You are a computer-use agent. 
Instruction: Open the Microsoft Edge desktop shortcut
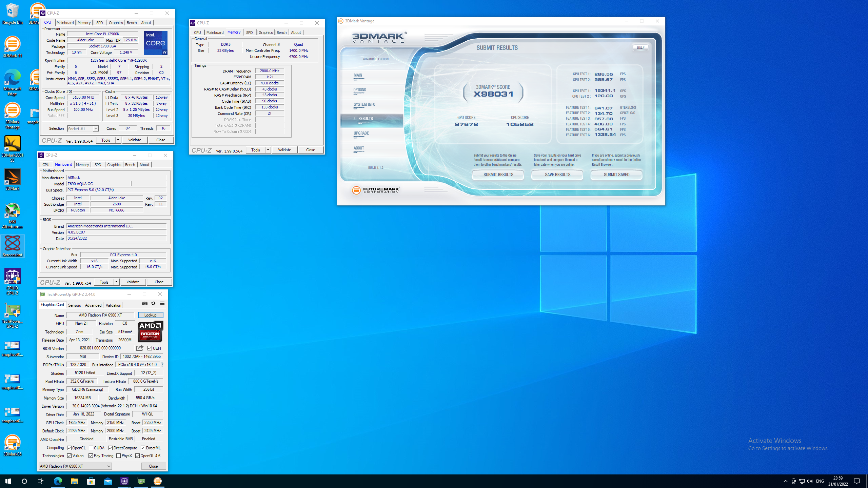pos(12,83)
